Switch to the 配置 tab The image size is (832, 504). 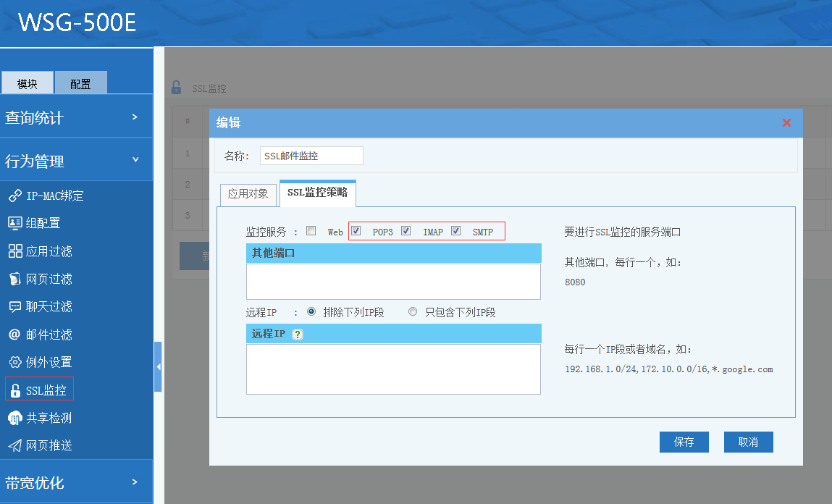(x=80, y=84)
